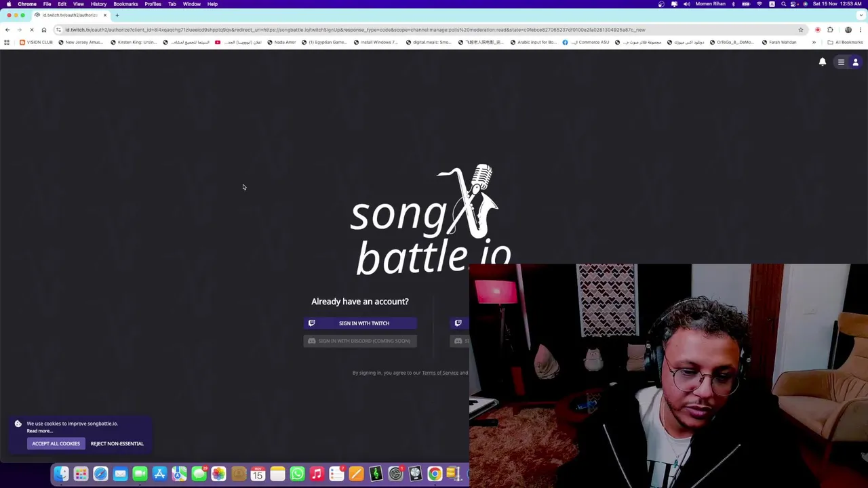868x488 pixels.
Task: Click the cookie icon in the consent banner
Action: pos(18,424)
